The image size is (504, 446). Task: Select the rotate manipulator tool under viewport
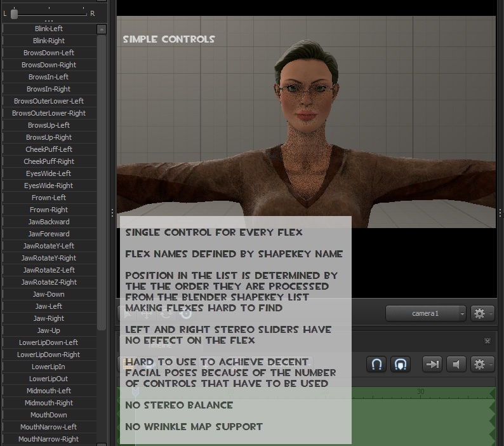[x=166, y=313]
